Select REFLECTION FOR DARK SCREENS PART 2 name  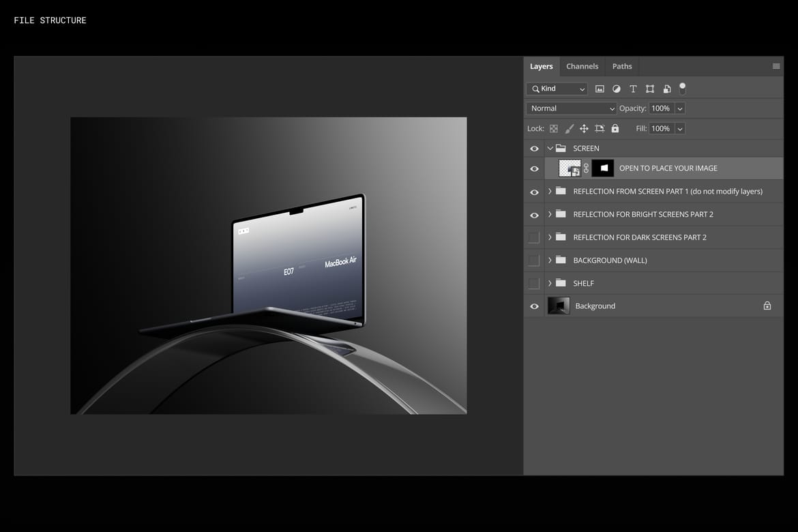pyautogui.click(x=640, y=237)
